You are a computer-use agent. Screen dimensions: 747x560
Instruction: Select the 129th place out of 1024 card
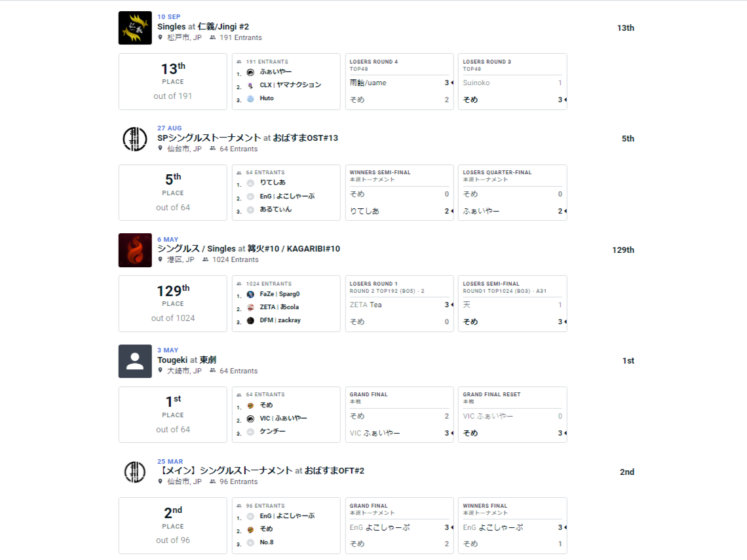pyautogui.click(x=173, y=303)
